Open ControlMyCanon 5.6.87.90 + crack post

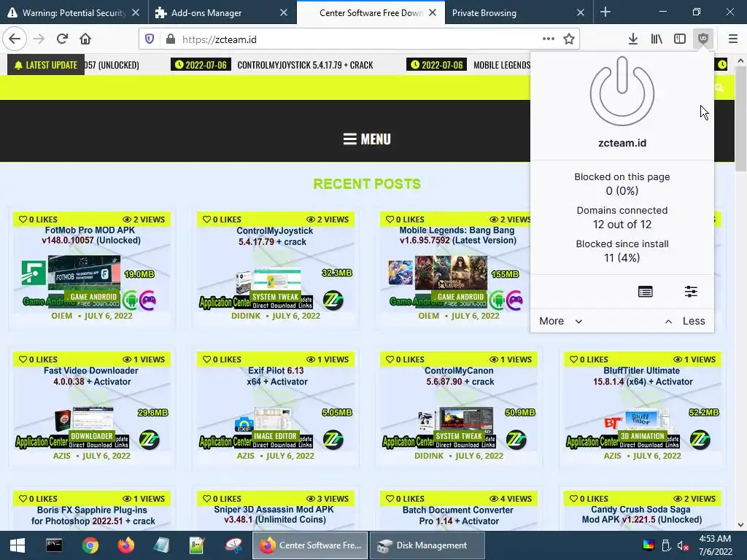point(460,376)
